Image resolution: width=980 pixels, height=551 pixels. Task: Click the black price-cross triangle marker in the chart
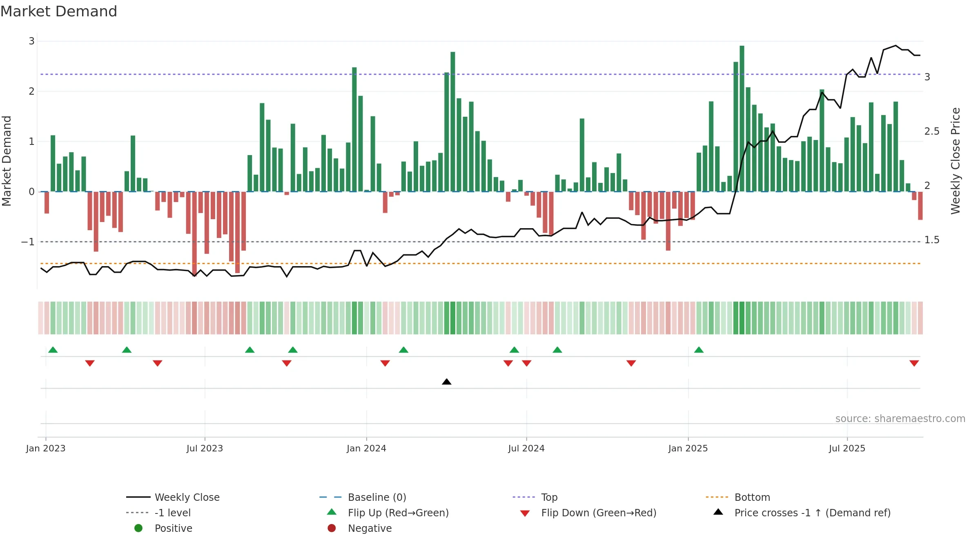(x=447, y=382)
